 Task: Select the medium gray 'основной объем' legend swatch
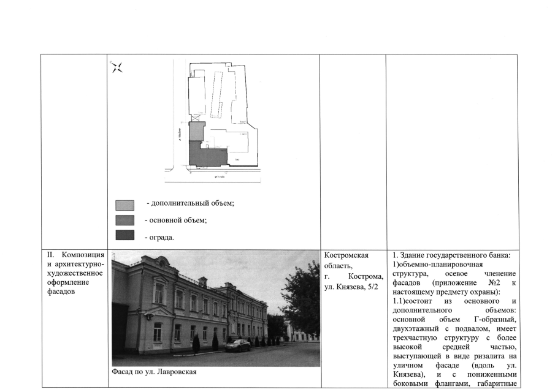(124, 221)
